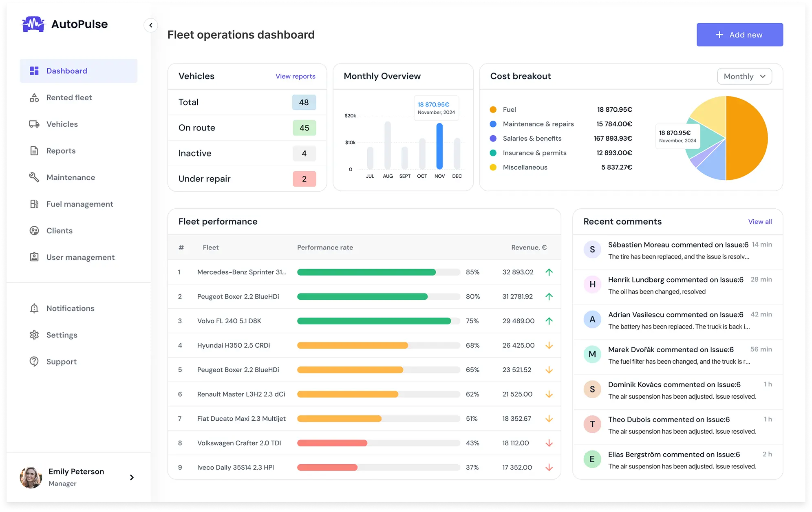Click View all in Recent comments
The height and width of the screenshot is (512, 812).
(x=760, y=222)
